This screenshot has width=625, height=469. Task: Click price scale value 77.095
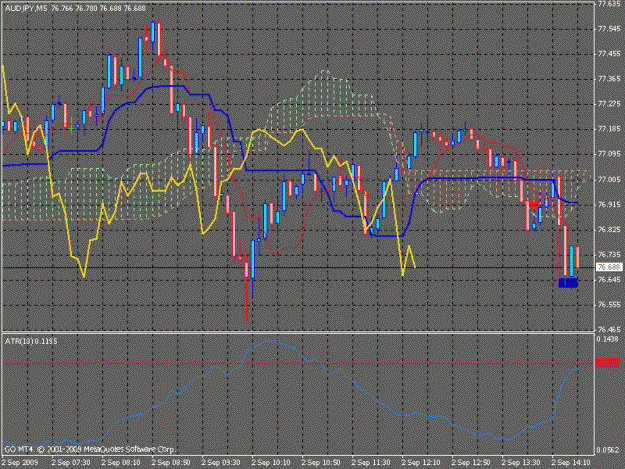[x=609, y=154]
